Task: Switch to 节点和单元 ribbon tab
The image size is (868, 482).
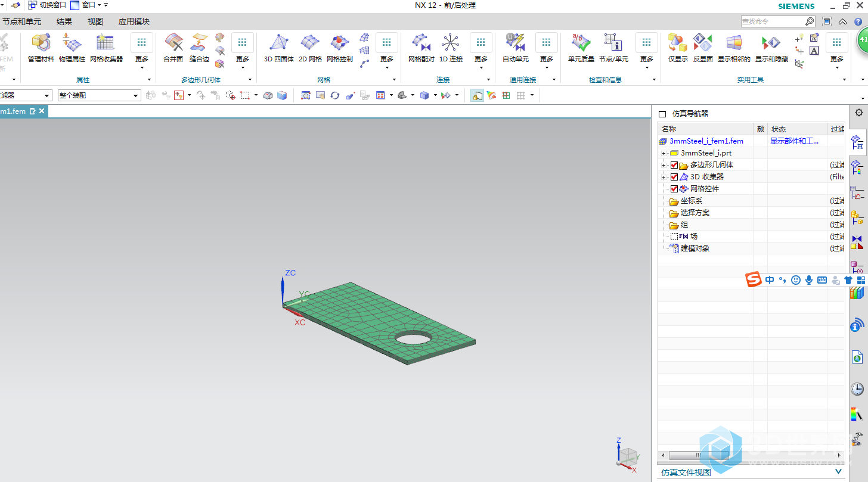Action: [x=21, y=21]
